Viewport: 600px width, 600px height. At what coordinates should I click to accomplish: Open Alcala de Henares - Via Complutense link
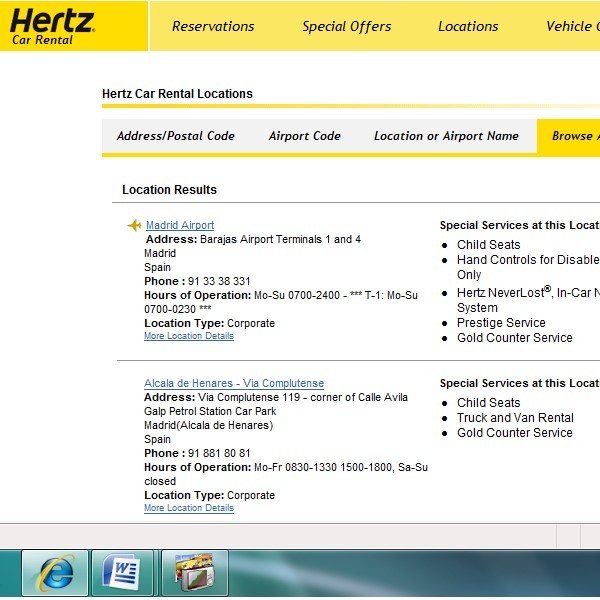point(234,383)
